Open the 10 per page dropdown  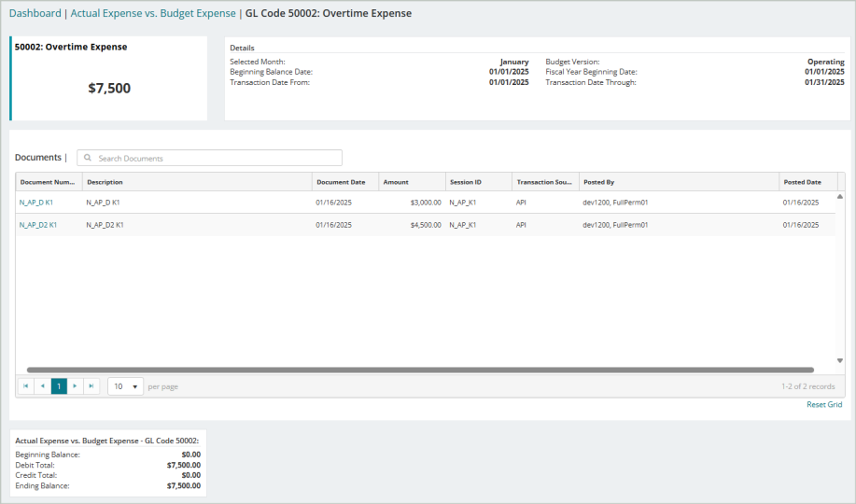[x=126, y=386]
